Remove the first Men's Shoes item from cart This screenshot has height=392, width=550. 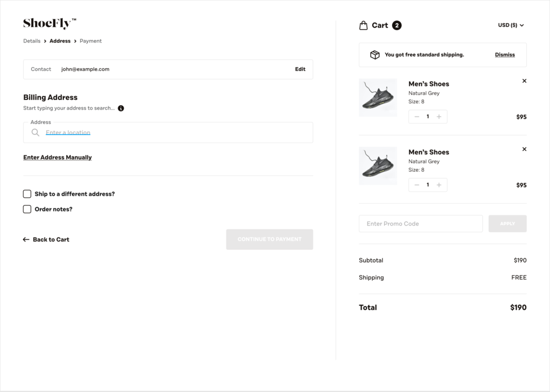coord(524,81)
